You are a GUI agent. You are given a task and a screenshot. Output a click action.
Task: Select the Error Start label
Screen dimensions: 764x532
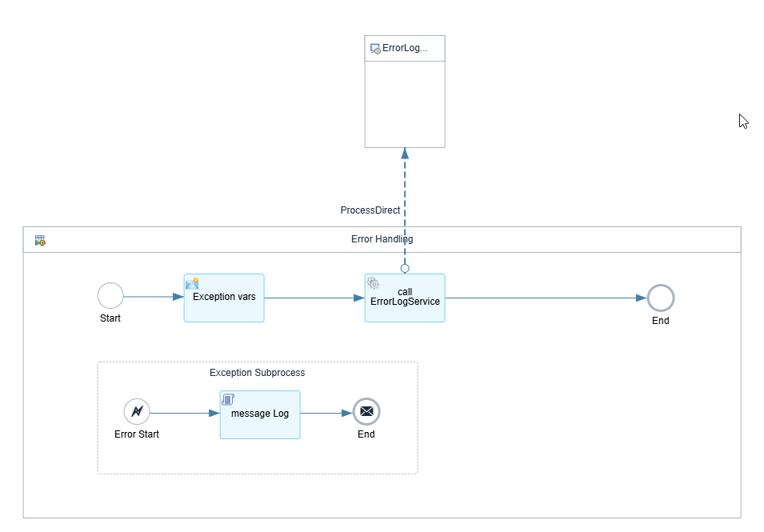click(137, 434)
